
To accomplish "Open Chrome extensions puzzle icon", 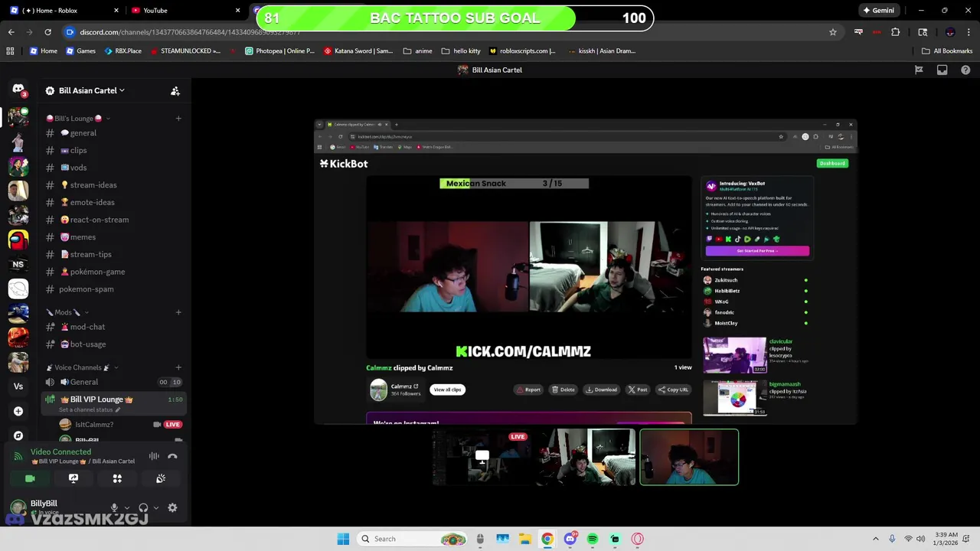I will pyautogui.click(x=896, y=32).
